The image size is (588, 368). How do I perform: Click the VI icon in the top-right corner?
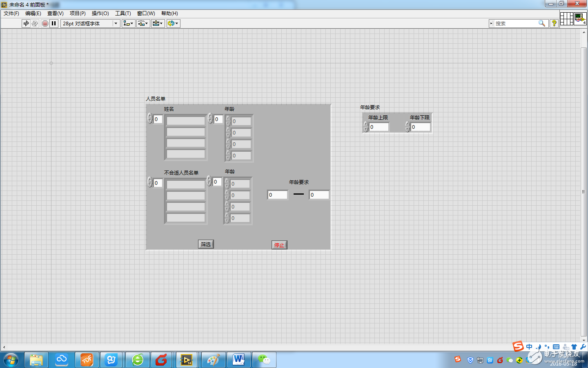coord(580,19)
